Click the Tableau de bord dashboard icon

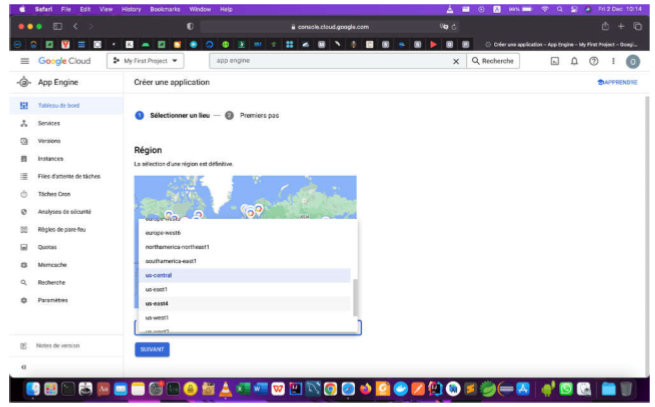(24, 106)
